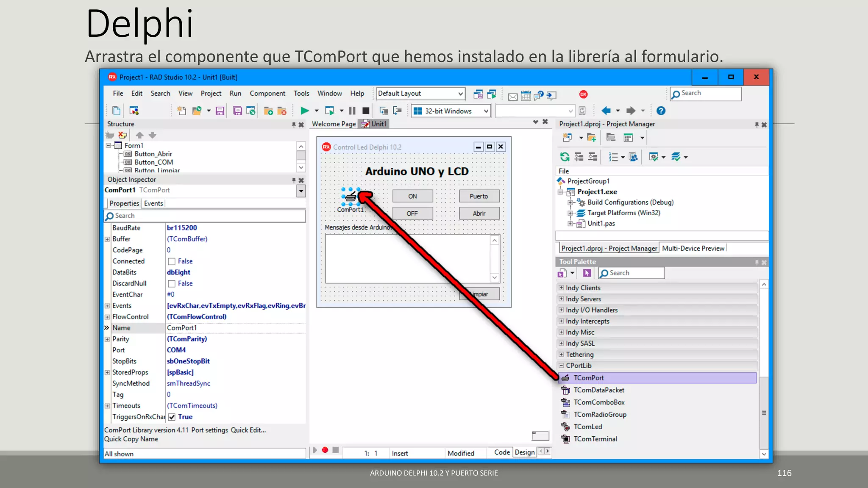Collapse the CPortLib palette category
This screenshot has height=488, width=868.
(561, 365)
